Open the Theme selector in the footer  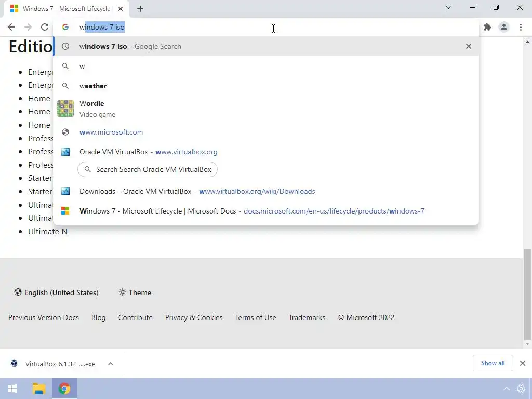(x=135, y=292)
